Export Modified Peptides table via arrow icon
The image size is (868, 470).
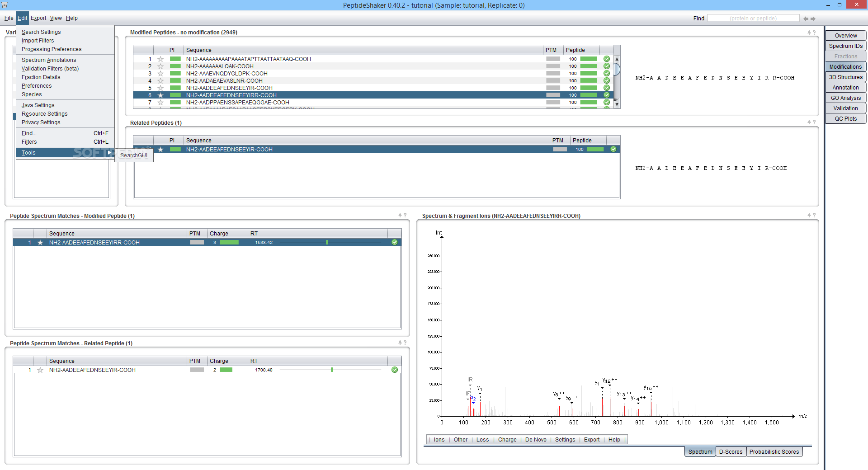tap(809, 33)
